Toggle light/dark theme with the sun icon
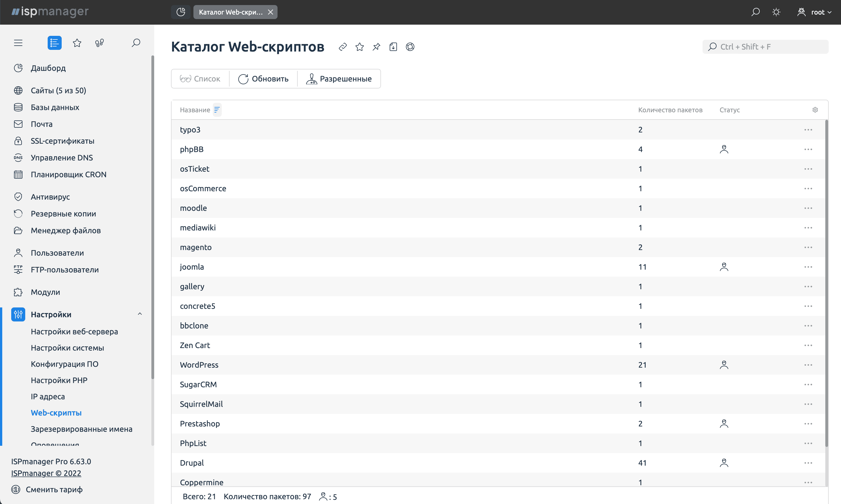This screenshot has width=841, height=504. (x=777, y=12)
